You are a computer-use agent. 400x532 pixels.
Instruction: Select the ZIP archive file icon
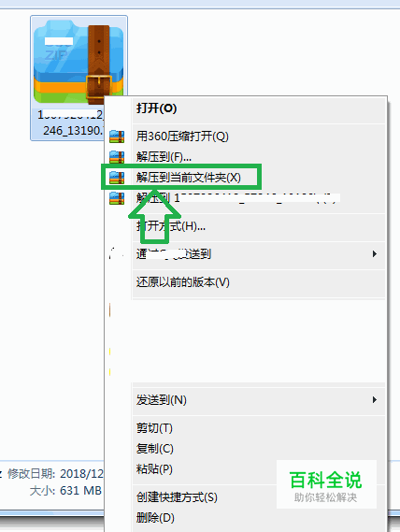pyautogui.click(x=79, y=62)
